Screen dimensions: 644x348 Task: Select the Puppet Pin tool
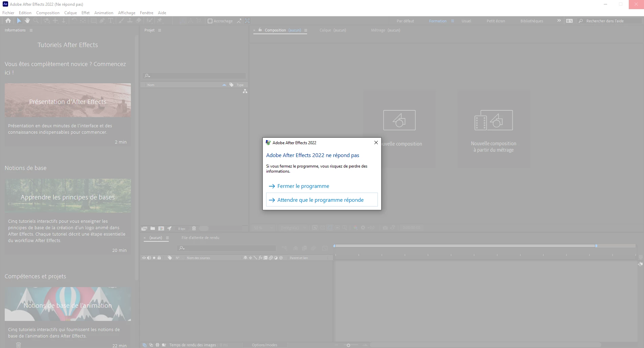coord(160,21)
